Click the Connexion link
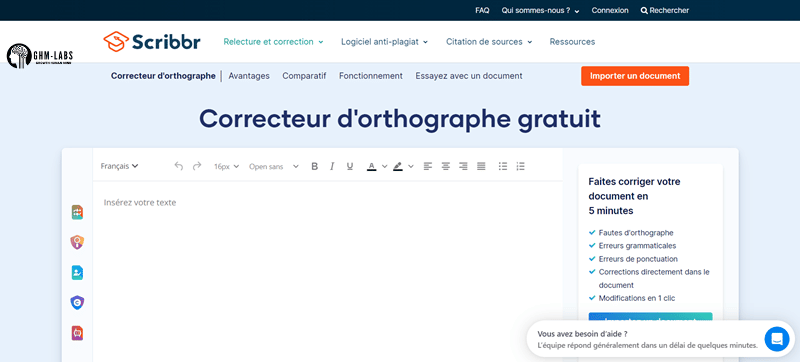 (610, 10)
